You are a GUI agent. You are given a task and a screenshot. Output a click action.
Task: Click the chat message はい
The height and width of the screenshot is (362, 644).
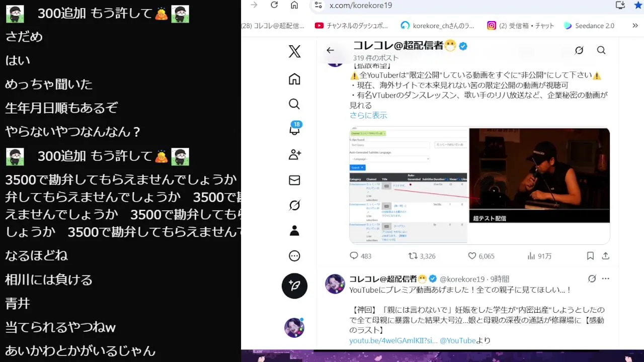[18, 60]
